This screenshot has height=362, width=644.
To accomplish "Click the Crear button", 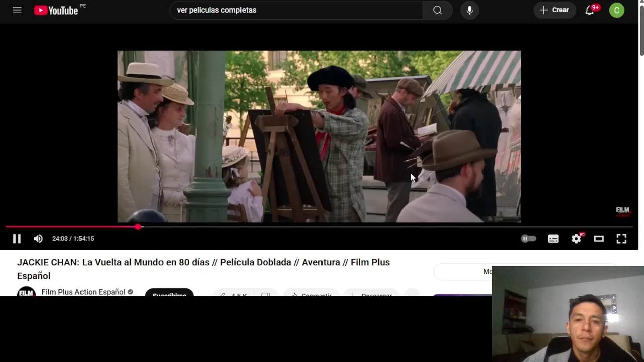I will (554, 10).
